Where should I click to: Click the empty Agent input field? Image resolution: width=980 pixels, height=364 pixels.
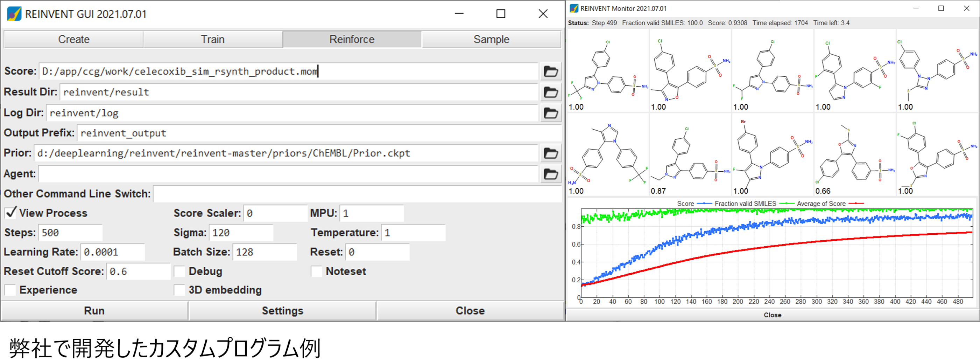pos(288,174)
